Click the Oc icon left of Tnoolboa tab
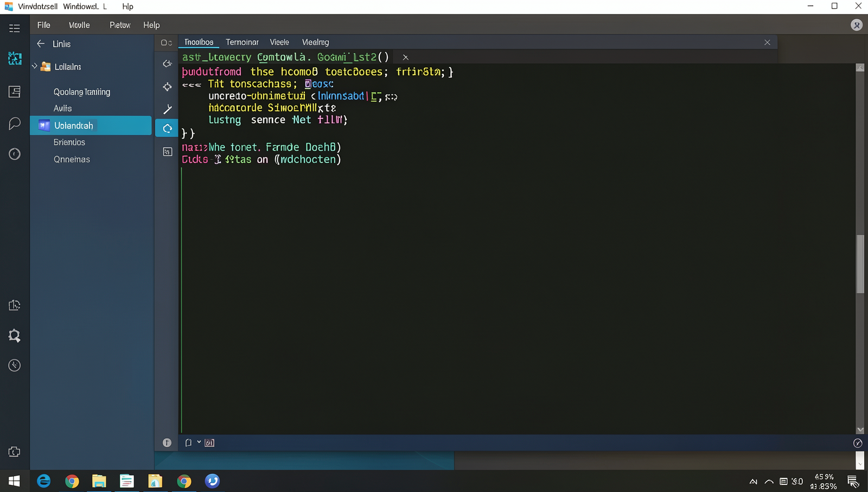The height and width of the screenshot is (492, 868). coord(166,42)
